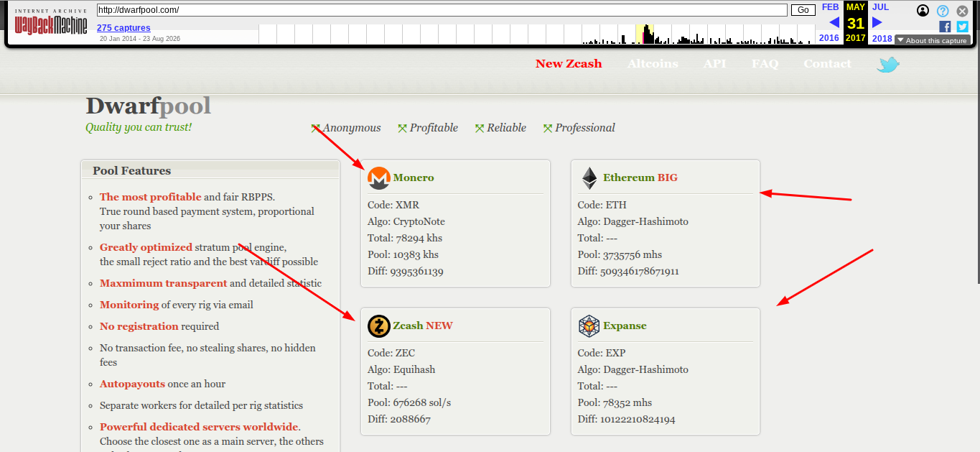The height and width of the screenshot is (452, 980).
Task: Open the New Zcash menu item
Action: [x=569, y=63]
